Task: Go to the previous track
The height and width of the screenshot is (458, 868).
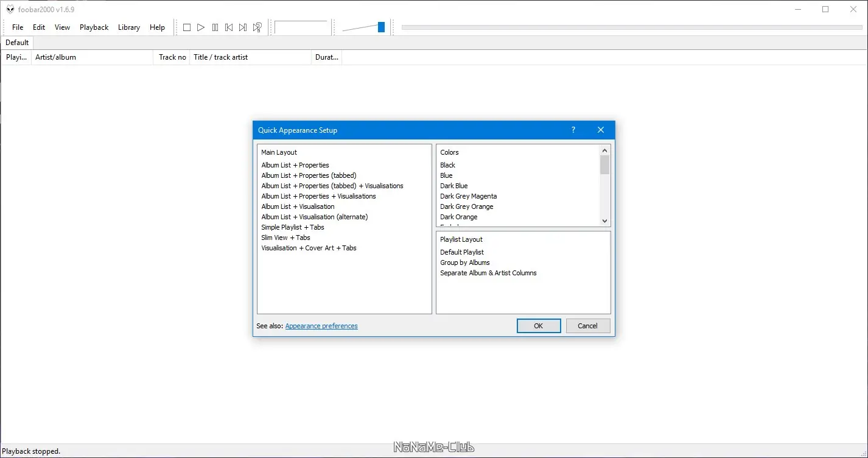Action: (229, 27)
